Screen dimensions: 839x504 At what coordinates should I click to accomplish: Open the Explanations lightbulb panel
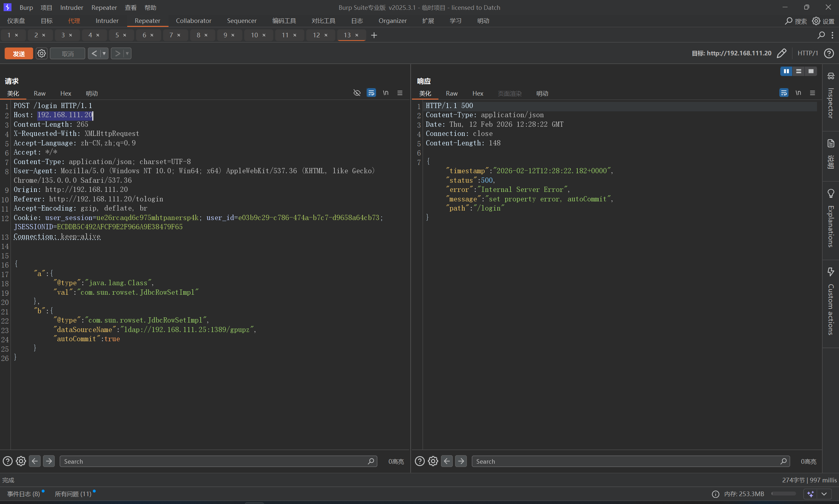[x=830, y=194]
